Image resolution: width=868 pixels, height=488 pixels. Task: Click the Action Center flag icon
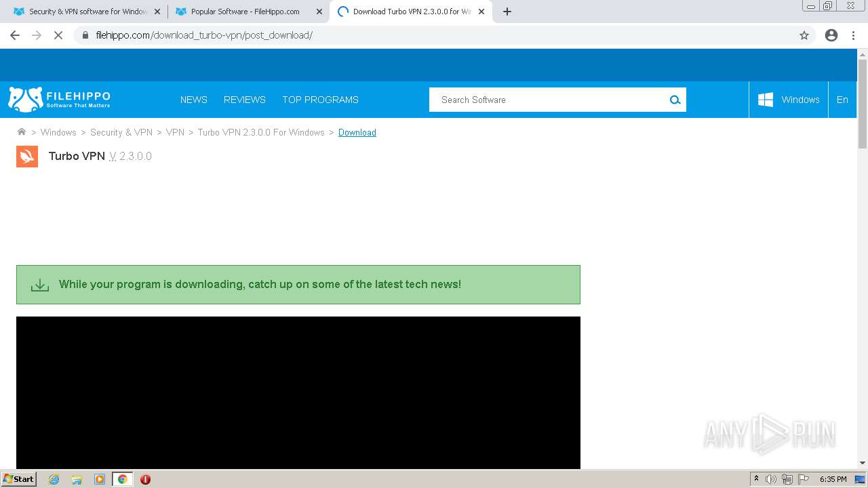[x=804, y=479]
